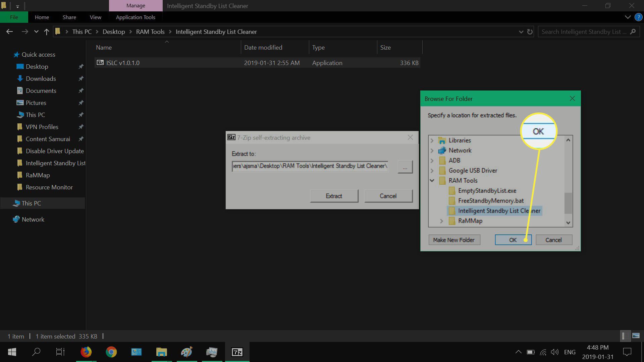Screen dimensions: 644x362
Task: Open Chrome from the taskbar
Action: pos(111,352)
